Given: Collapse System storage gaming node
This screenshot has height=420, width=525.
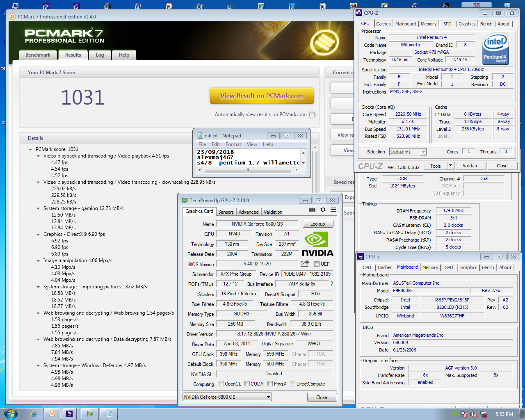Looking at the screenshot, I should pos(38,208).
